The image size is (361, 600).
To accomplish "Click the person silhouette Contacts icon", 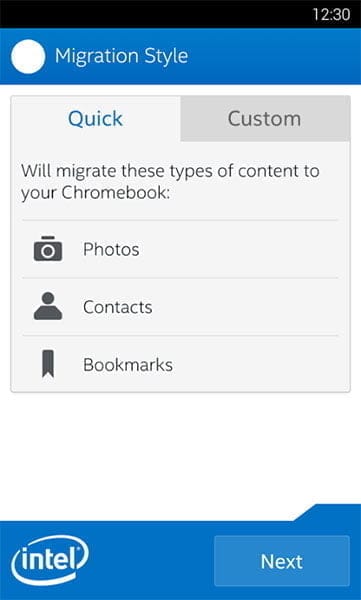I will click(x=48, y=306).
